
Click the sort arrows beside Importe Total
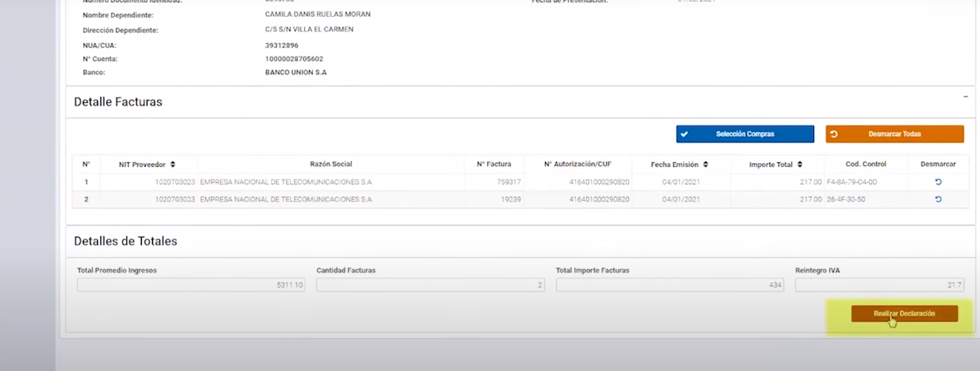click(799, 165)
